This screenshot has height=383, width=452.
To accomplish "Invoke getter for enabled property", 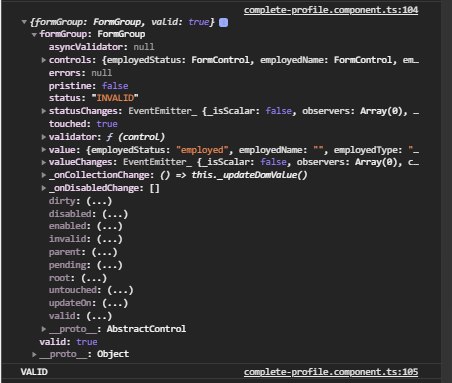I will click(110, 226).
